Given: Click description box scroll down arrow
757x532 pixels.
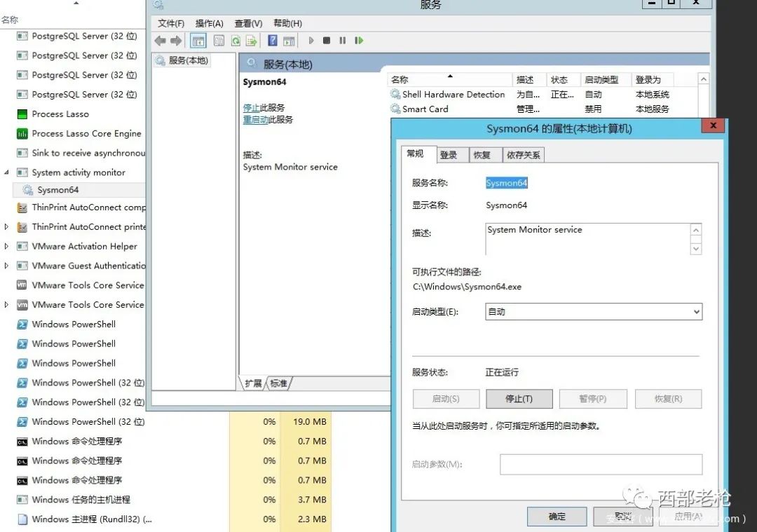Looking at the screenshot, I should (696, 249).
